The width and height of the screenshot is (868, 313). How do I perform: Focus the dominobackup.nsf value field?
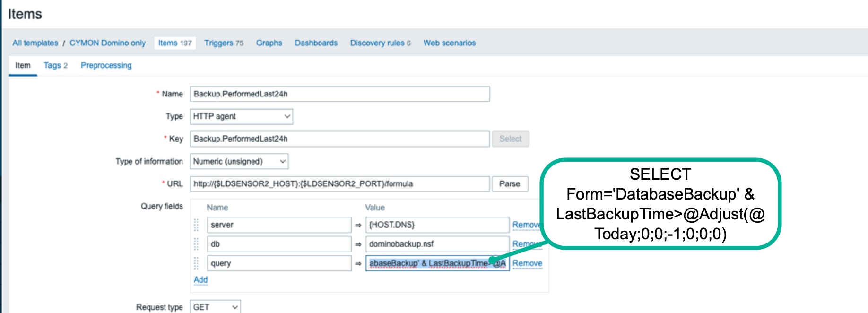[437, 244]
